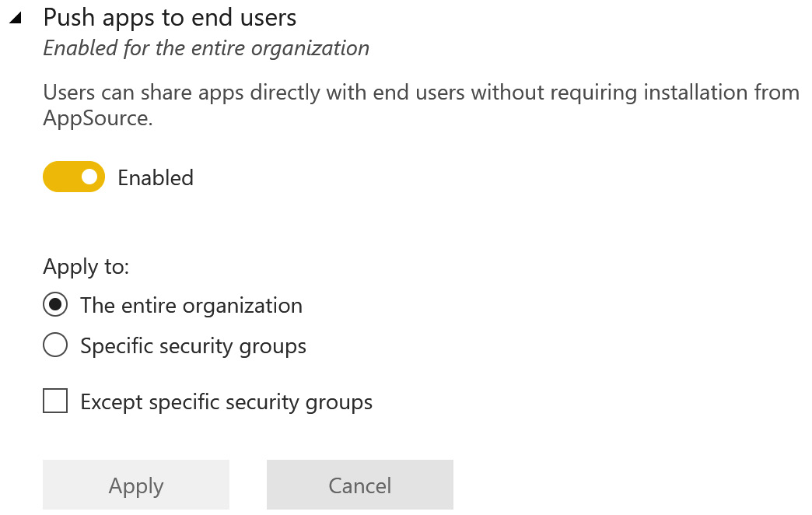Image resolution: width=812 pixels, height=515 pixels.
Task: Click the white knob of the toggle
Action: 89,177
